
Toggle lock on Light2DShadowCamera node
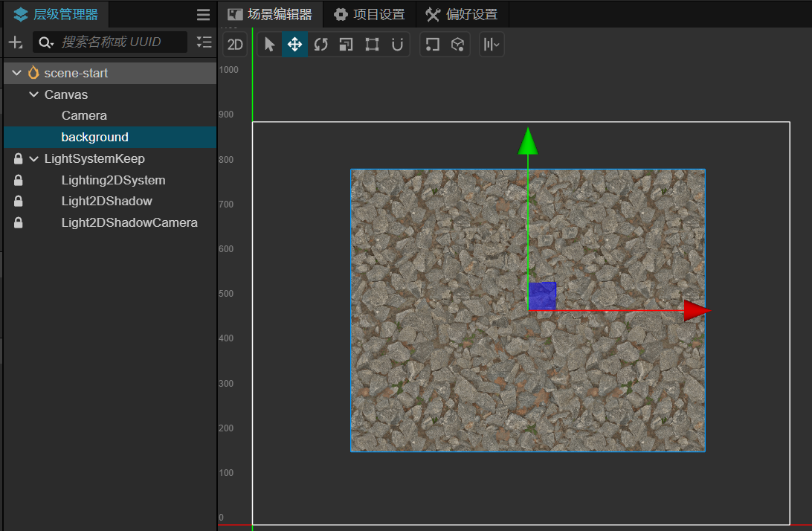[18, 223]
